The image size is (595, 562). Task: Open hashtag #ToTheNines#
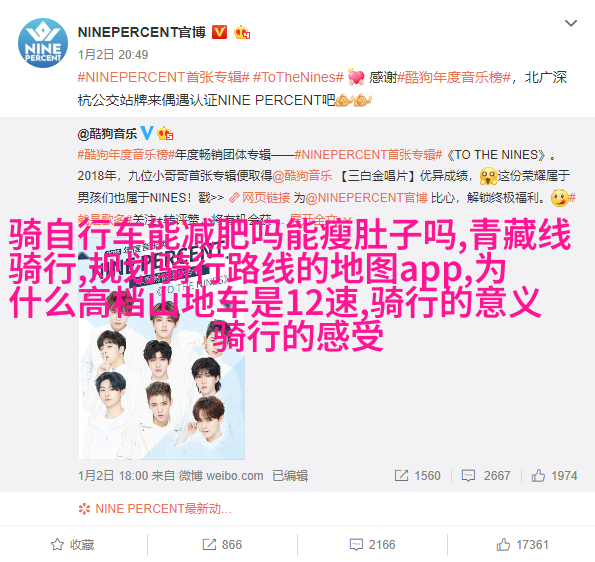(x=298, y=77)
